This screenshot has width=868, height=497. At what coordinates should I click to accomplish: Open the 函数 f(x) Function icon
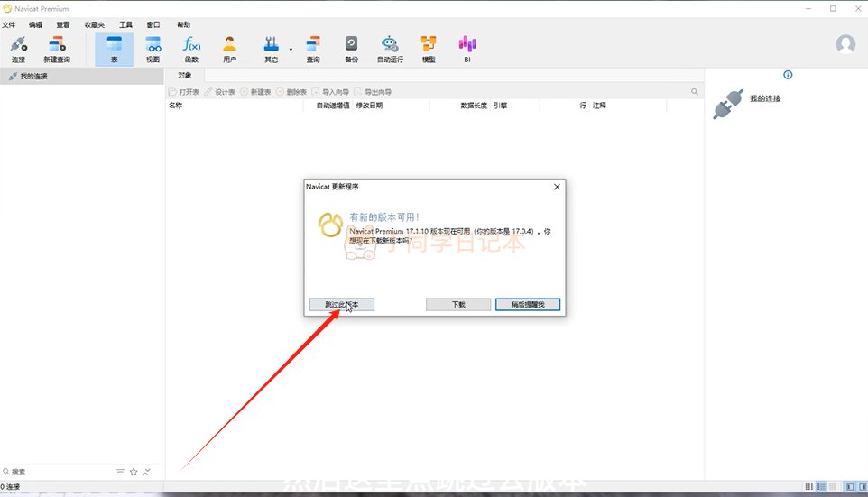pyautogui.click(x=191, y=49)
